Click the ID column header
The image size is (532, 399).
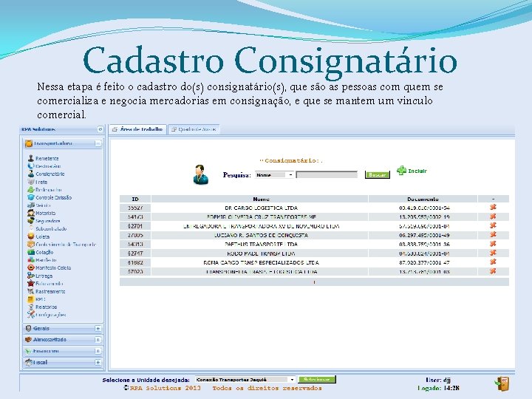[135, 199]
